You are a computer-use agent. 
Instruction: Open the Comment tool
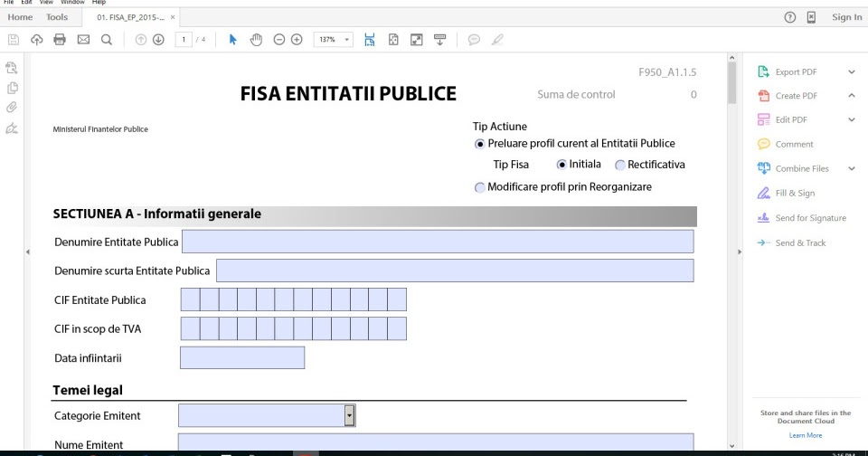click(x=794, y=144)
